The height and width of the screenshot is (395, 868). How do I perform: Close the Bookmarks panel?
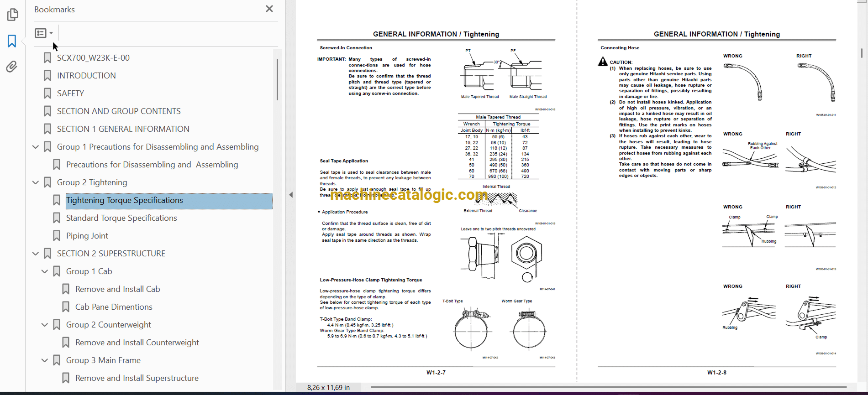point(269,9)
